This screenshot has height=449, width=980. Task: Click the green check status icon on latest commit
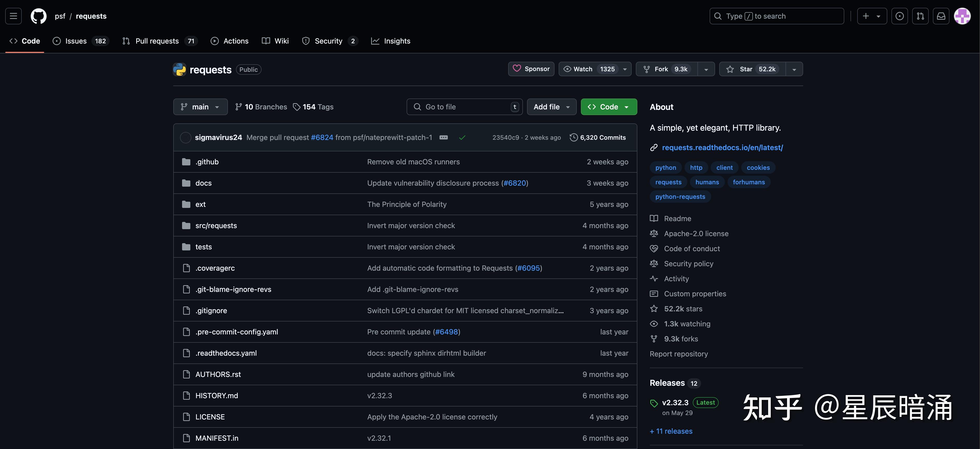point(462,137)
